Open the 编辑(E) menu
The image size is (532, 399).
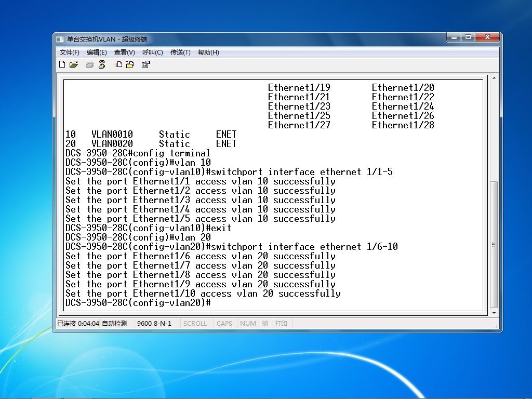(x=97, y=52)
